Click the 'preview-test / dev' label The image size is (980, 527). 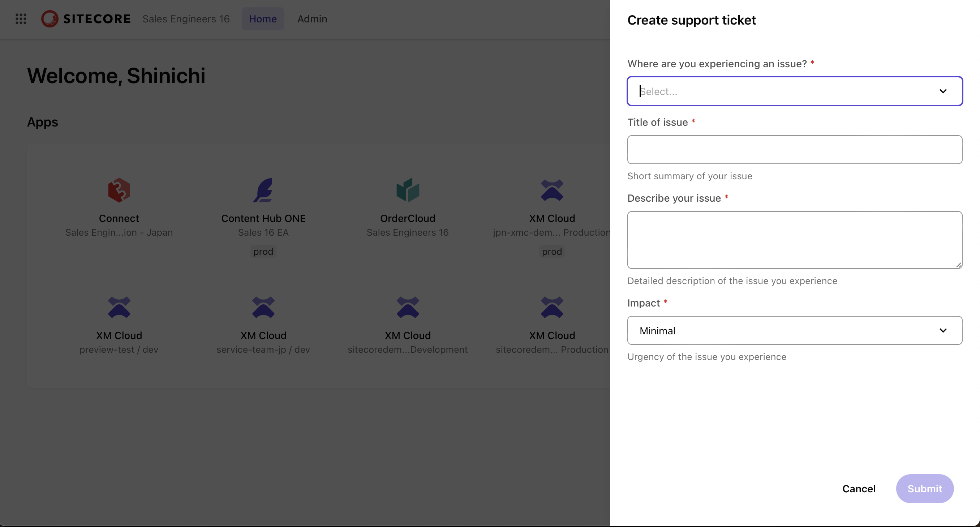pyautogui.click(x=119, y=349)
